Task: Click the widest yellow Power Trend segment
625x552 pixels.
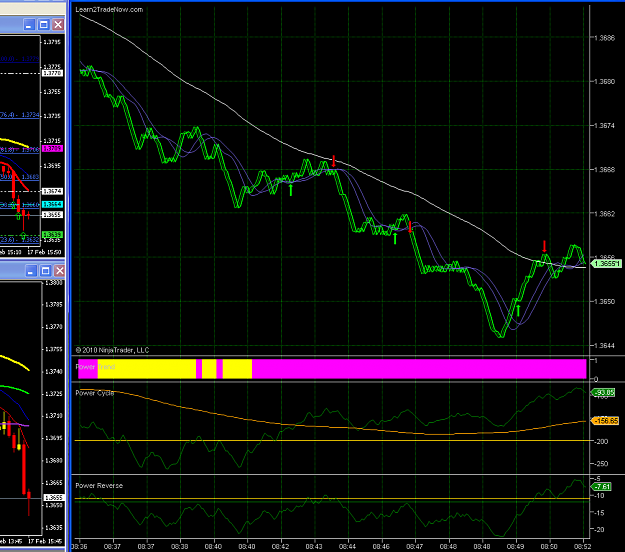Action: pos(147,369)
